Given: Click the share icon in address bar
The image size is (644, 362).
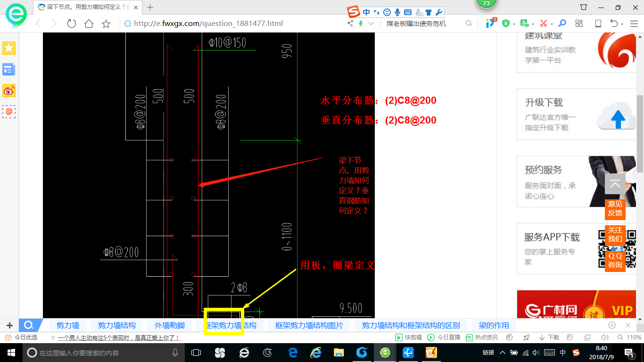Looking at the screenshot, I should pos(350,24).
